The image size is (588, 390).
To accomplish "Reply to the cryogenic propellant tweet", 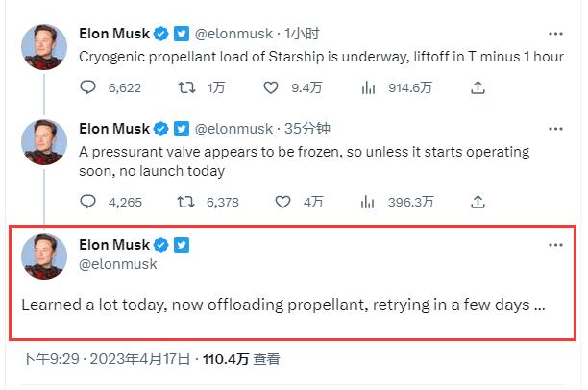I will pos(87,87).
